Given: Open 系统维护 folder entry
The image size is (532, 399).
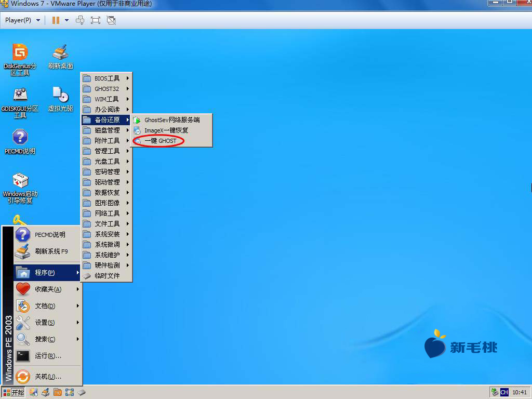Looking at the screenshot, I should pyautogui.click(x=106, y=255).
